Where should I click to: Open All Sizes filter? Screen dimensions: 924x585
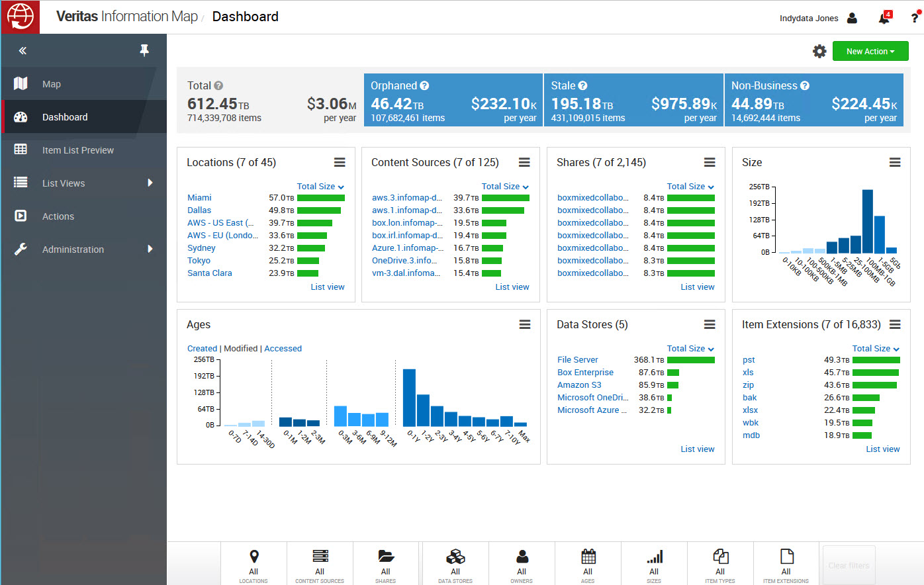pos(654,564)
